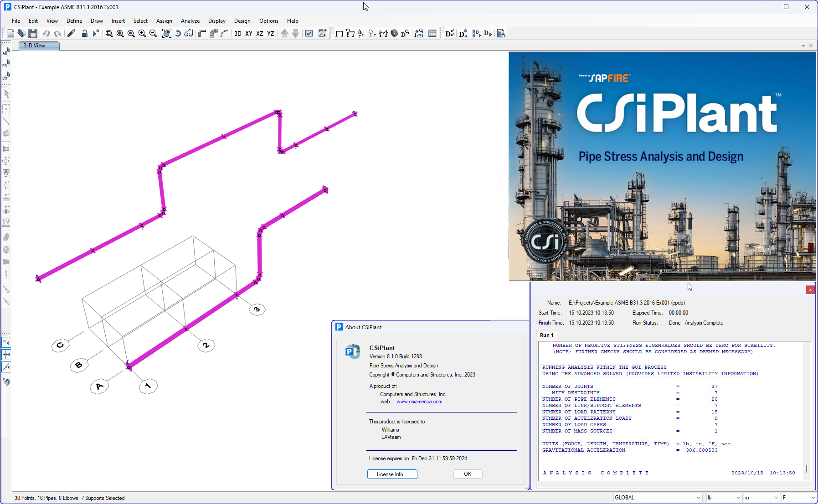Viewport: 818px width, 504px height.
Task: Click the show deformed shape icon
Action: point(350,33)
